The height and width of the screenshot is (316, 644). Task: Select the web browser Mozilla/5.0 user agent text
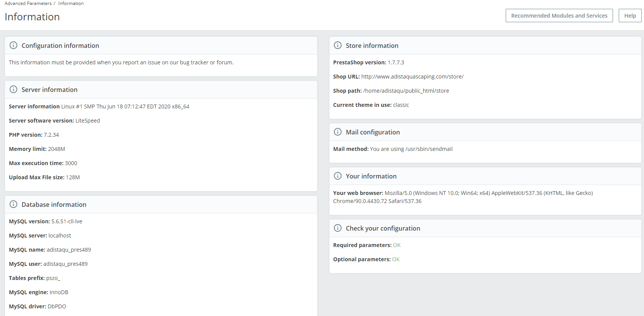point(463,197)
